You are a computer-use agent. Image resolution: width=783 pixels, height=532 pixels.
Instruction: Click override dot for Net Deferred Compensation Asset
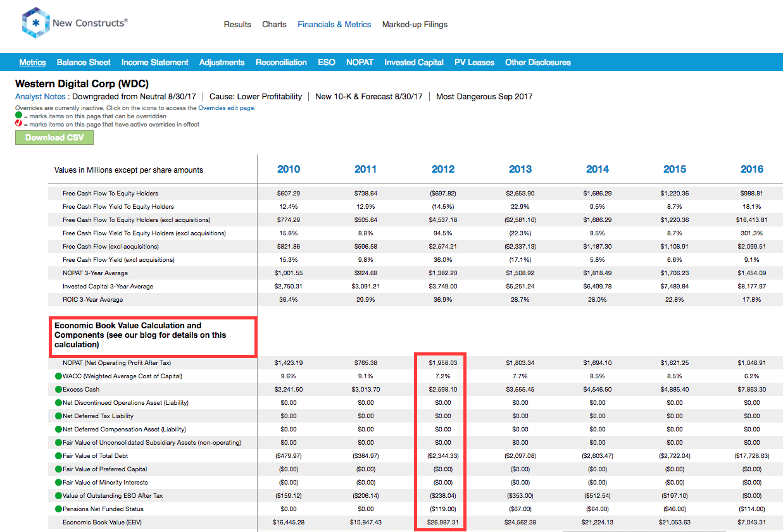[58, 430]
